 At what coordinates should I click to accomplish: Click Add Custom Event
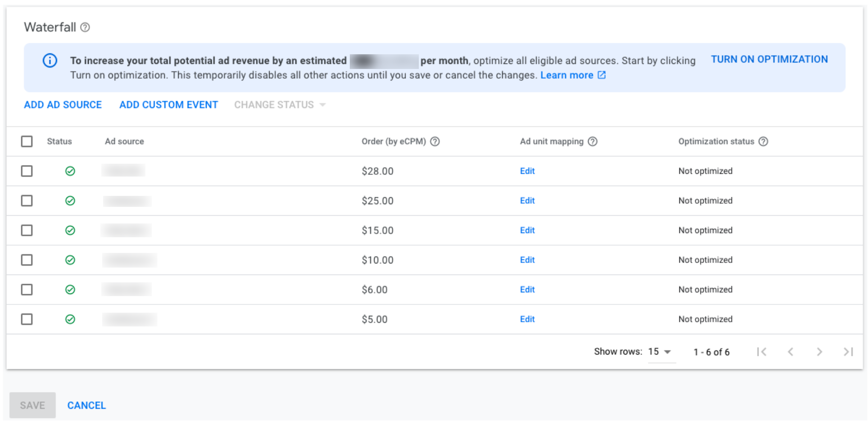168,105
